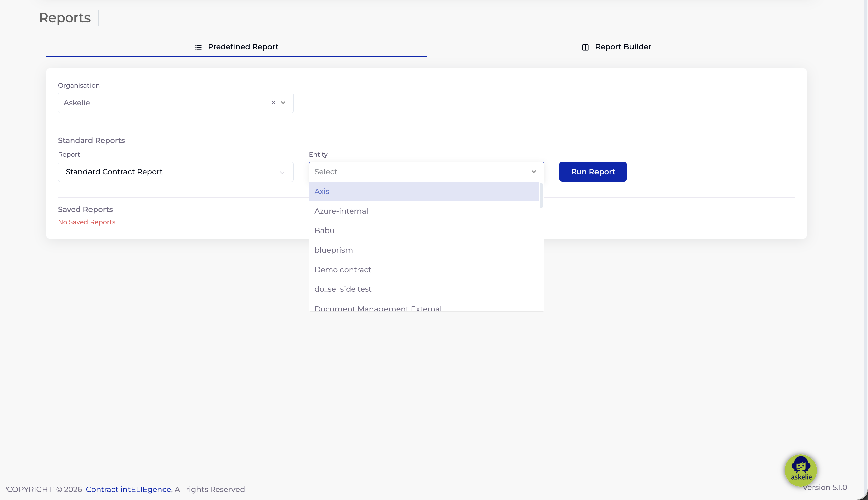The height and width of the screenshot is (500, 868).
Task: Open the Contract intELIEgence link
Action: pos(129,489)
